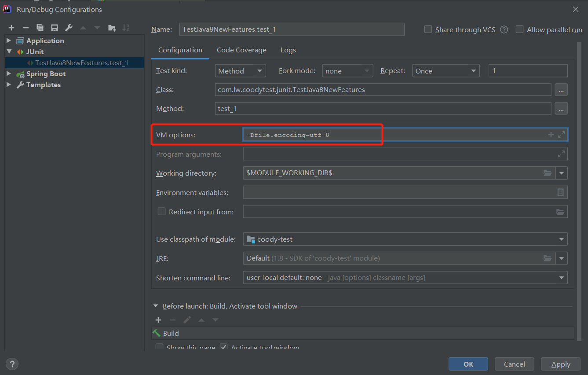Enable Allow parallel run checkbox
588x375 pixels.
click(x=519, y=29)
